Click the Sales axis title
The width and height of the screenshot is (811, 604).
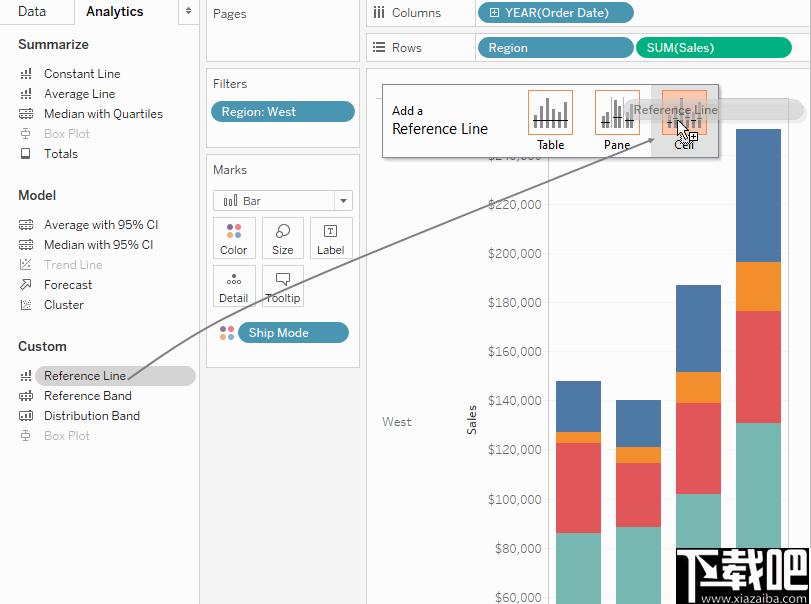tap(471, 419)
